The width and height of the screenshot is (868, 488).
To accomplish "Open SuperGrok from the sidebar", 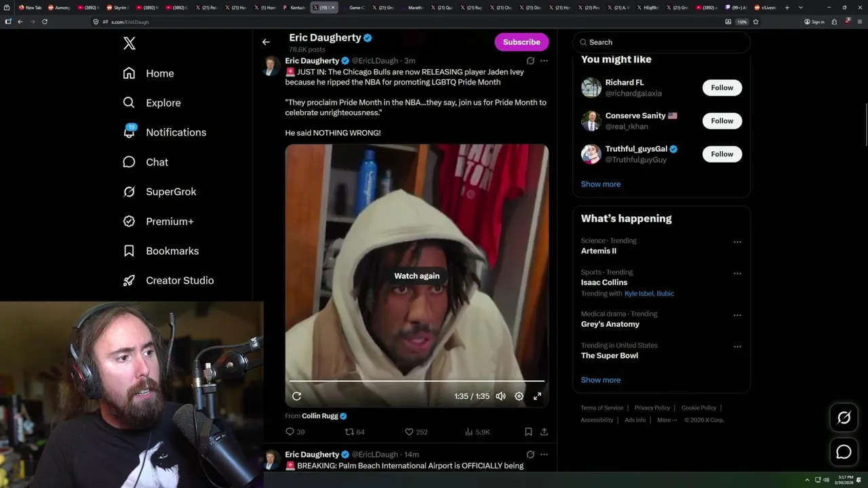I will click(x=159, y=192).
